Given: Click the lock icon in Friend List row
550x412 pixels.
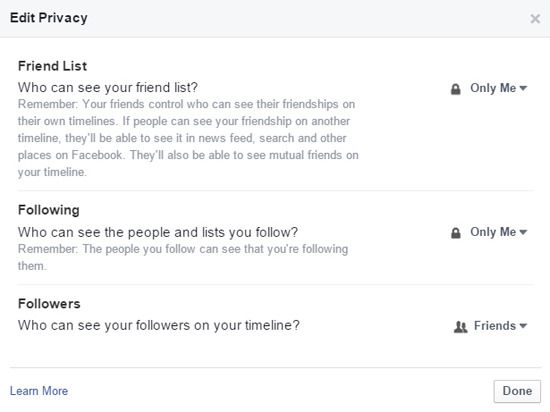Looking at the screenshot, I should point(455,89).
